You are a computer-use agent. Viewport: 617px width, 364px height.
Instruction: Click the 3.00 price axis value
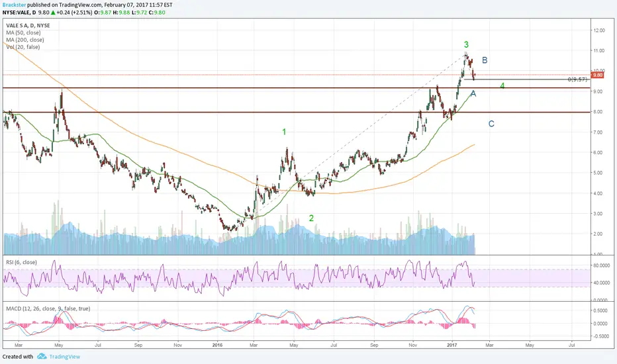(599, 214)
